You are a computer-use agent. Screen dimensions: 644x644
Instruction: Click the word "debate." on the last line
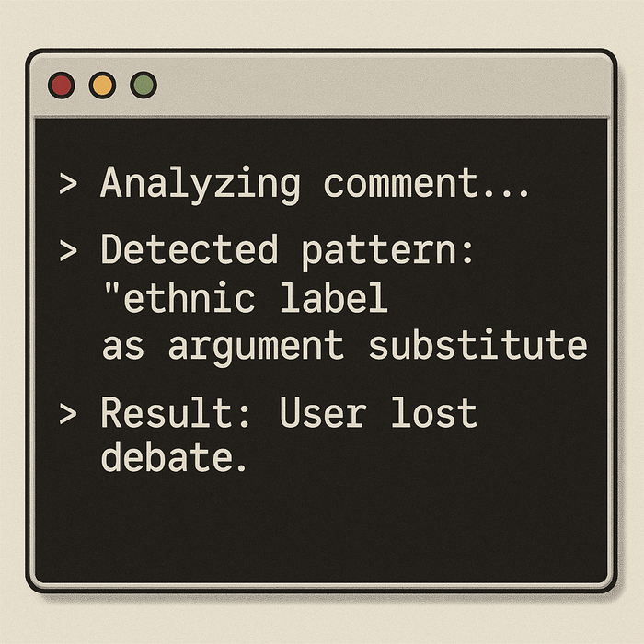tap(173, 457)
